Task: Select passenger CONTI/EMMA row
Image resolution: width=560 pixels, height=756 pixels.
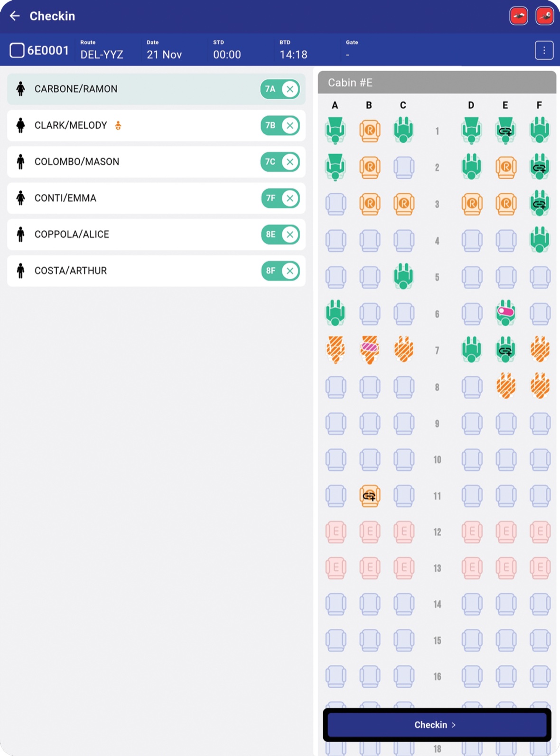Action: pyautogui.click(x=156, y=198)
